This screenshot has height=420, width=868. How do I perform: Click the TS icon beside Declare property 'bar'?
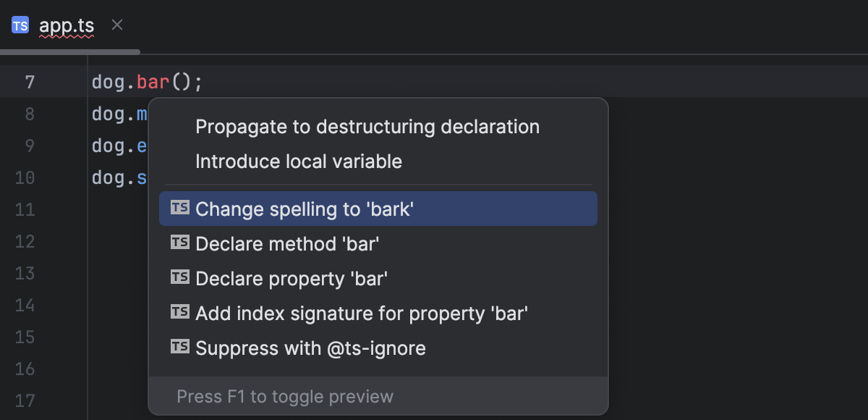click(x=179, y=279)
